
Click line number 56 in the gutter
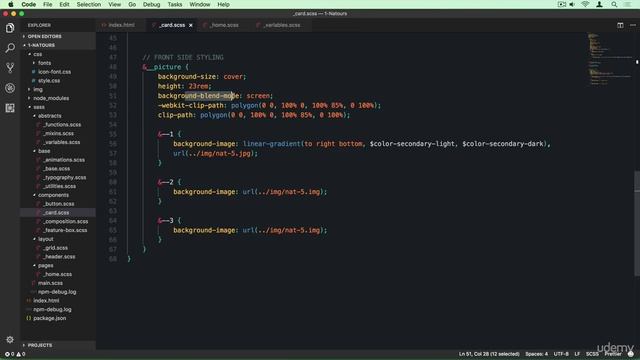click(113, 144)
